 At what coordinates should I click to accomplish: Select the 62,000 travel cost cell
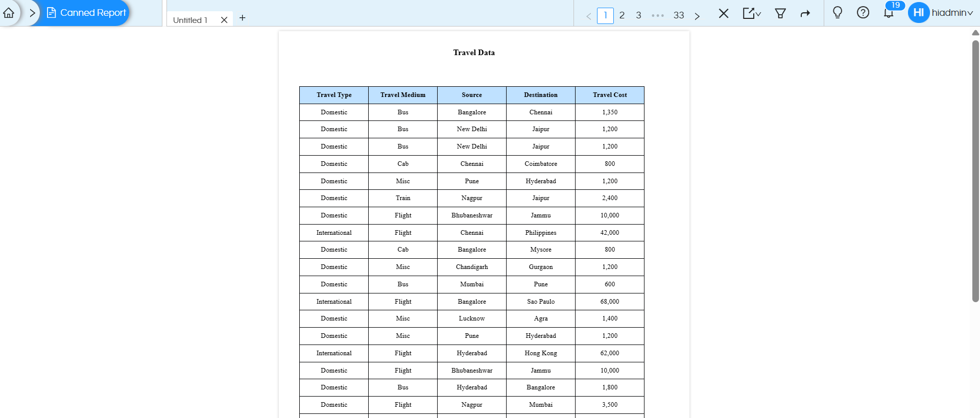coord(610,353)
